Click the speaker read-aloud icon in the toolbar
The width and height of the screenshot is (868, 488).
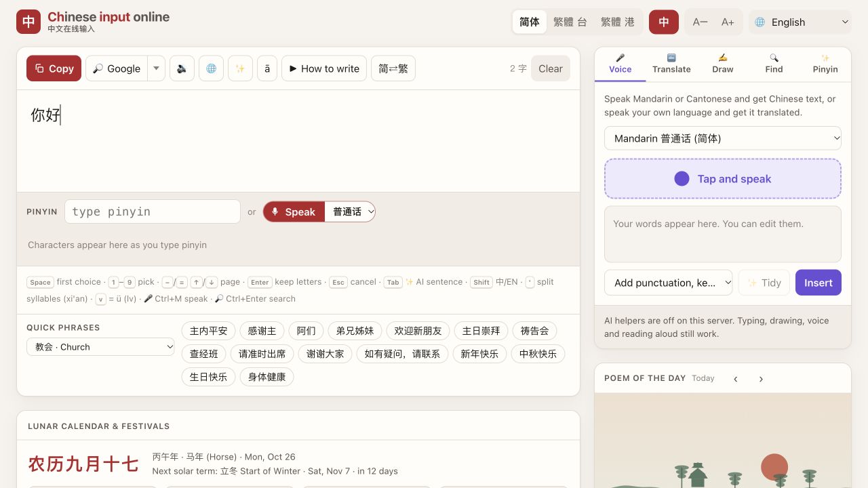click(x=182, y=68)
